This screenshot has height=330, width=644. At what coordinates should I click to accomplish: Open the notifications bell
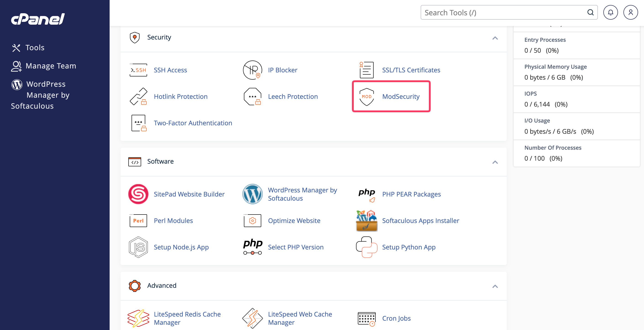[610, 13]
